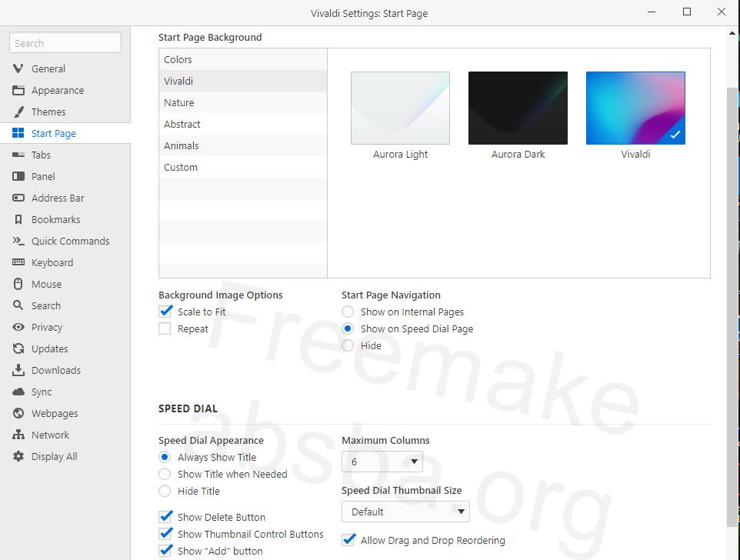This screenshot has height=560, width=740.
Task: Click the Search magnifier icon in sidebar
Action: [x=18, y=305]
